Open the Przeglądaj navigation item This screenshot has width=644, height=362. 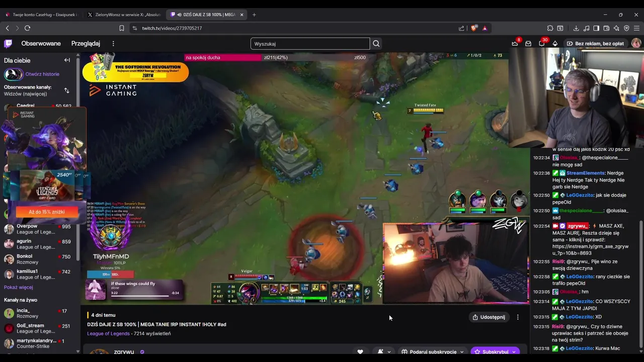tap(86, 44)
